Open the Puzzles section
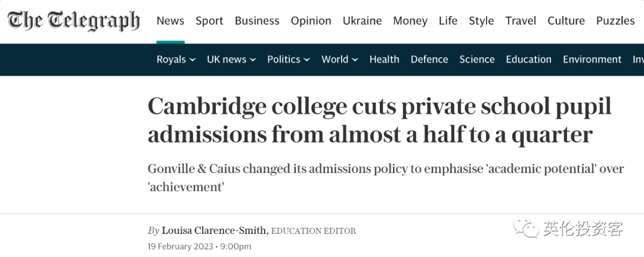This screenshot has height=257, width=644. [615, 20]
